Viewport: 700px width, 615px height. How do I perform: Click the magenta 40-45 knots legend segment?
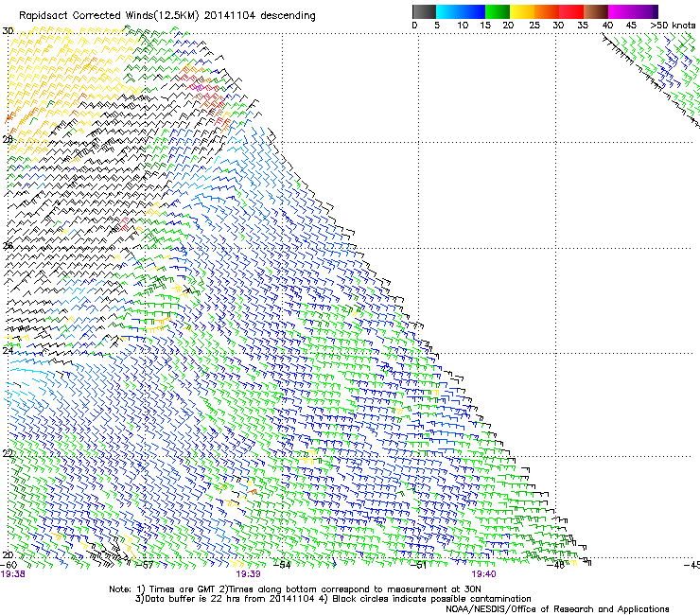tap(621, 11)
